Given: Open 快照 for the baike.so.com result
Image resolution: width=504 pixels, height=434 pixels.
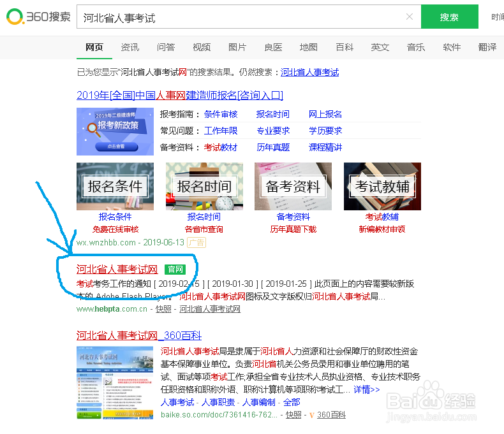Looking at the screenshot, I should pyautogui.click(x=293, y=415).
